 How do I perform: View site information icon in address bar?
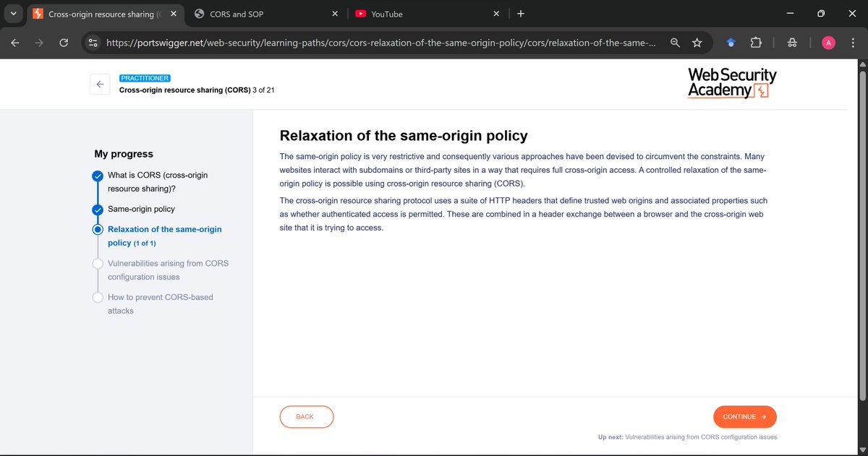93,43
